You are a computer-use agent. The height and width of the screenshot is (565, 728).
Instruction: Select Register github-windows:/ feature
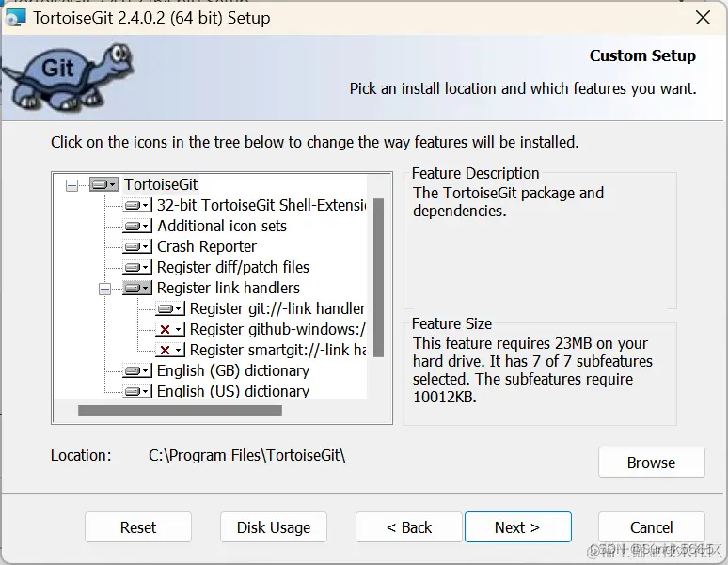tap(277, 329)
